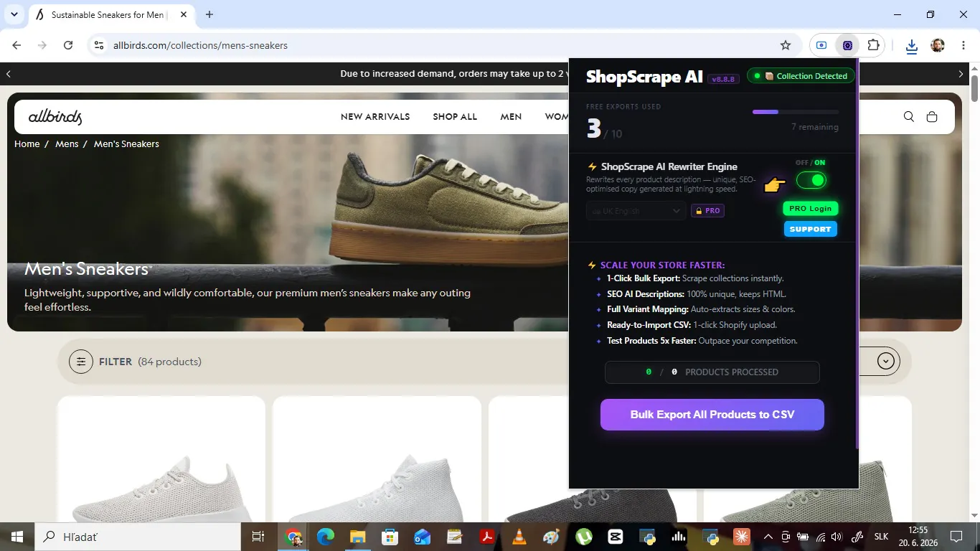
Task: Show hidden system tray icons
Action: tap(768, 537)
